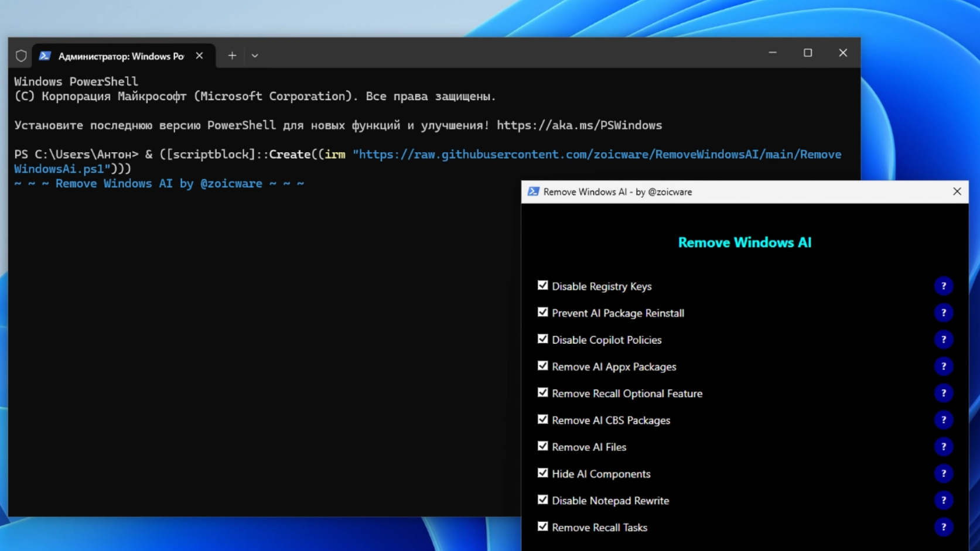Toggle the Remove AI Appx Packages checkbox
980x551 pixels.
pyautogui.click(x=543, y=366)
